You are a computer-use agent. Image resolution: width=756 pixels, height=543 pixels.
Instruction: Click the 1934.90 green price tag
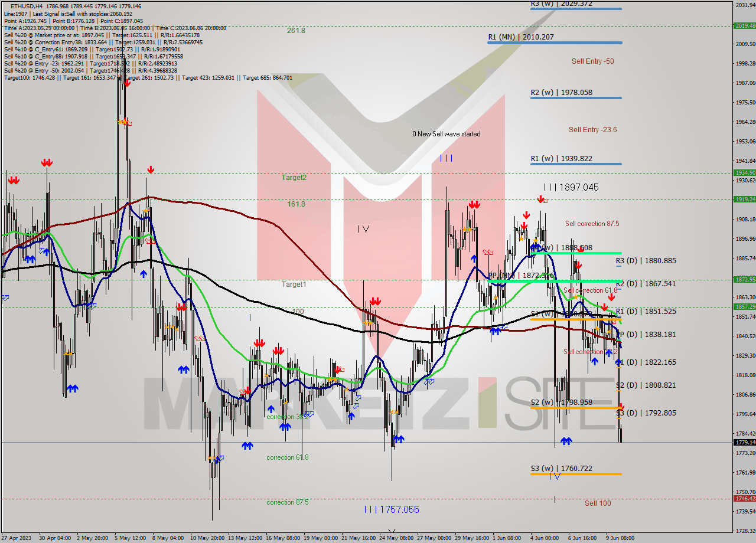point(744,172)
